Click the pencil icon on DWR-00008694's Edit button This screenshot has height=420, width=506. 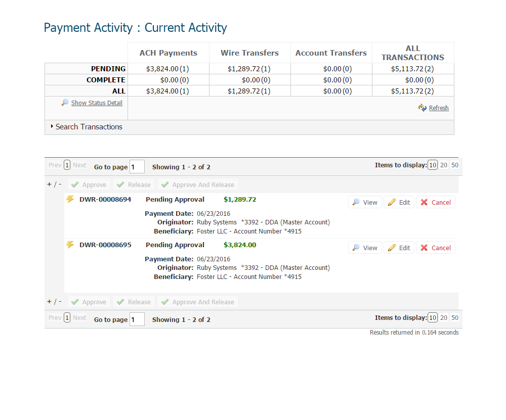pyautogui.click(x=392, y=203)
